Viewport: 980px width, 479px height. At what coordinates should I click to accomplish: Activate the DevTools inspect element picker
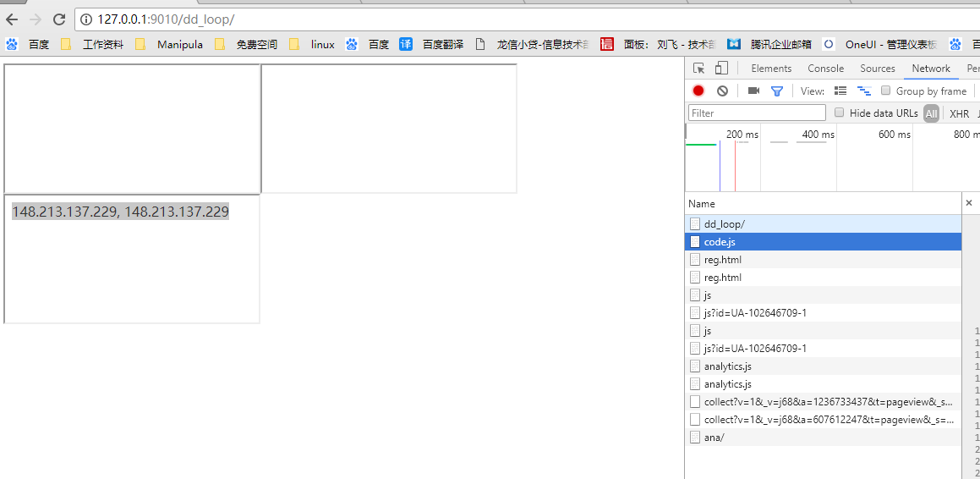699,69
